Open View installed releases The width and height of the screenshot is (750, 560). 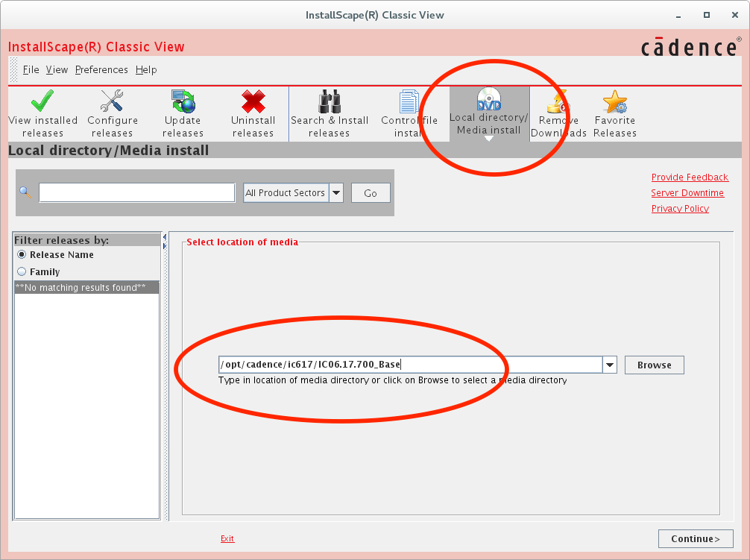42,114
